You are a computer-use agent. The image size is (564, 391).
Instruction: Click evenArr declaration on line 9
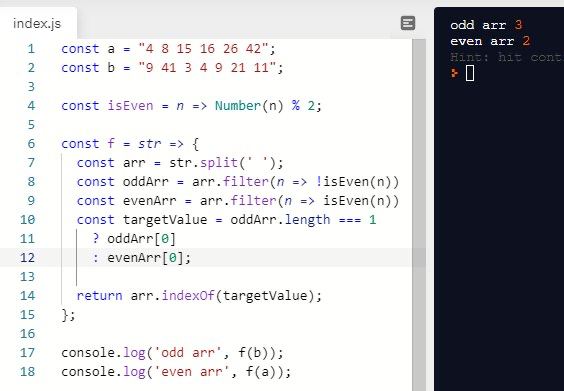pos(150,201)
